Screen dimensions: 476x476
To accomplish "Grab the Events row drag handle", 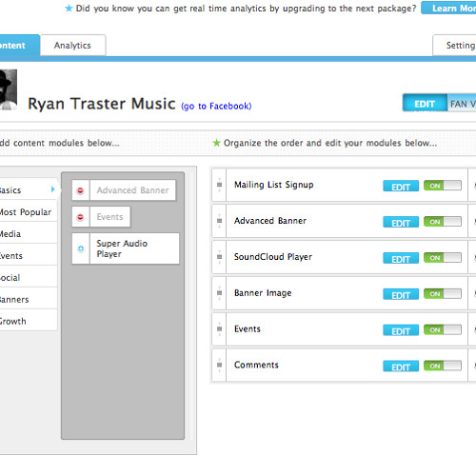I will tap(219, 328).
